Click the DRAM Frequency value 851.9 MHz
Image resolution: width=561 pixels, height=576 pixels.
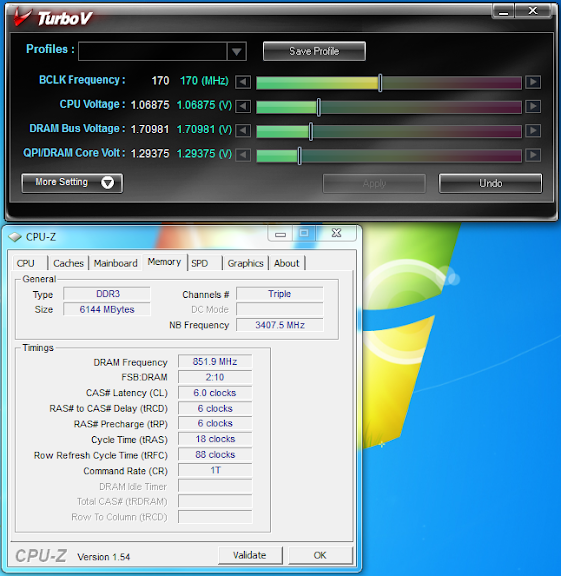tap(215, 361)
